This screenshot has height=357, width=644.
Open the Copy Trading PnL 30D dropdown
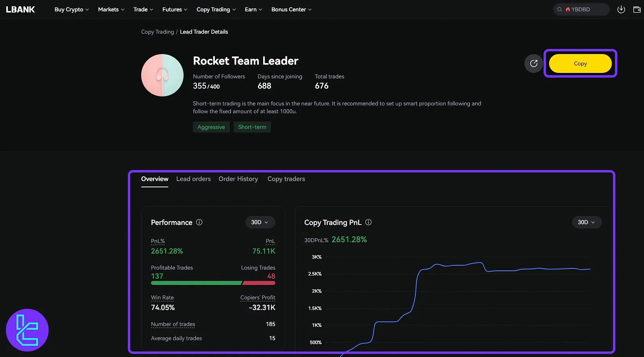tap(587, 222)
